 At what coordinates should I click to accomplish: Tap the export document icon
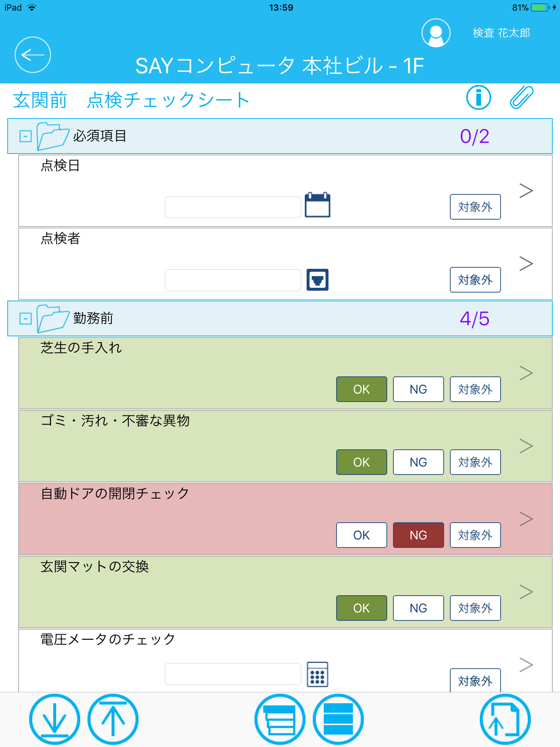(x=505, y=719)
